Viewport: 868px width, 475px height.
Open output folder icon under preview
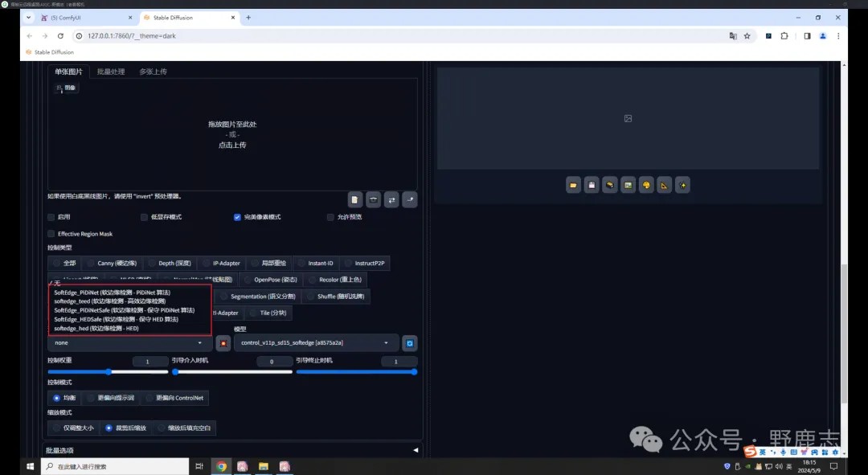point(574,185)
